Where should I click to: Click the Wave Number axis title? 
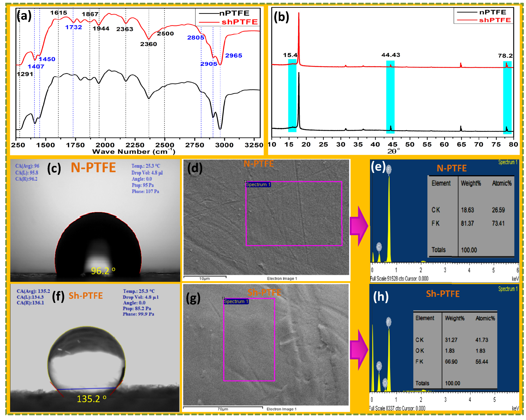click(134, 151)
